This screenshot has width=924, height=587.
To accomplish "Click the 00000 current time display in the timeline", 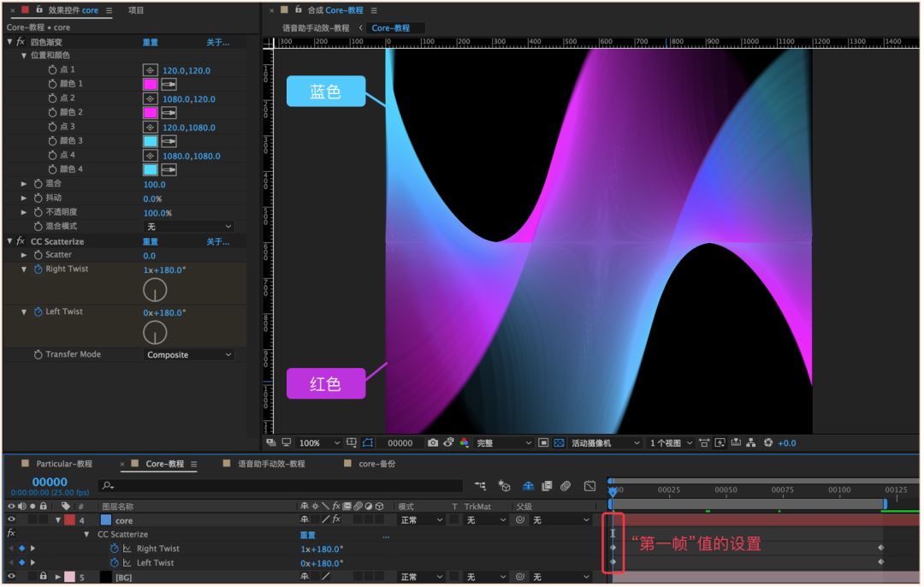I will point(50,482).
